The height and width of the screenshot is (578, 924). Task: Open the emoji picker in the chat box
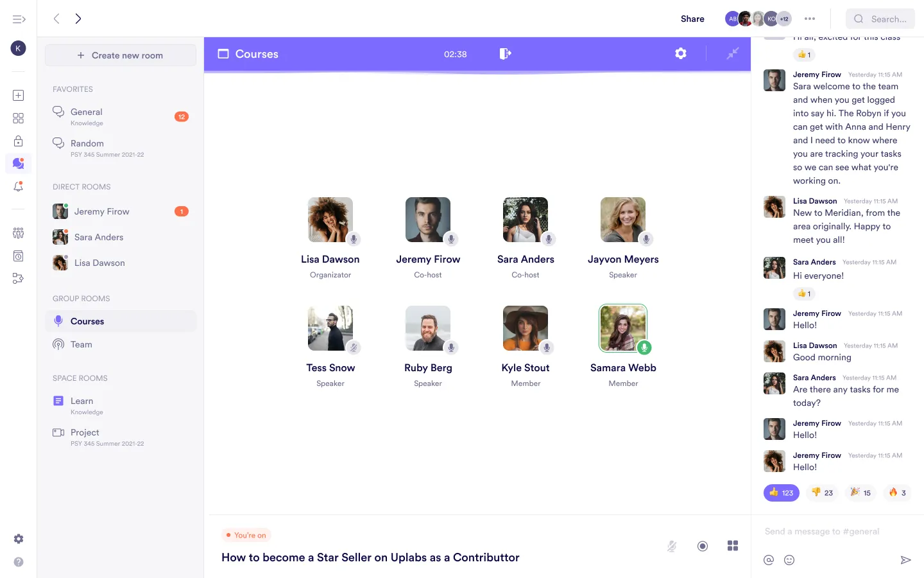[x=789, y=559]
